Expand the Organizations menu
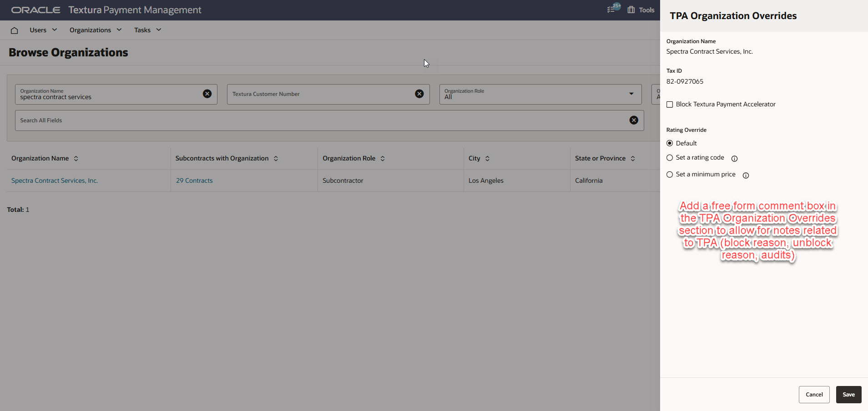Viewport: 868px width, 411px height. 96,30
